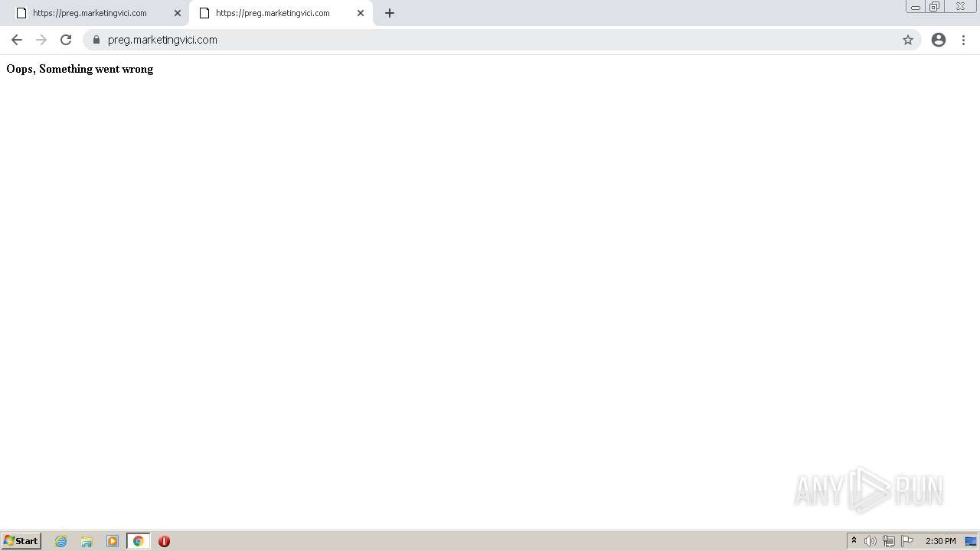Close the Chrome browser window
This screenshot has width=980, height=551.
tap(960, 7)
